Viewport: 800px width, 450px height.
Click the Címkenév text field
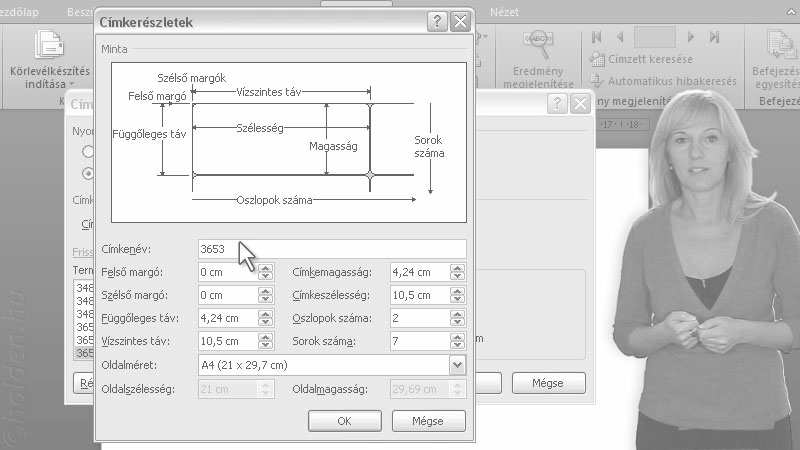point(332,249)
